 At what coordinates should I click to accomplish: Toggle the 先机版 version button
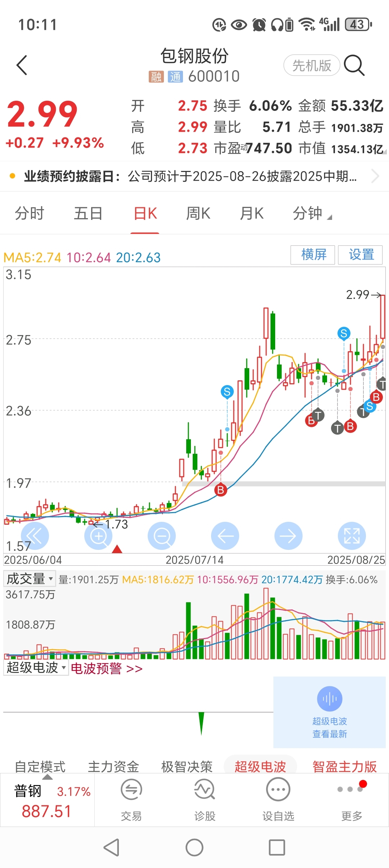click(x=312, y=65)
